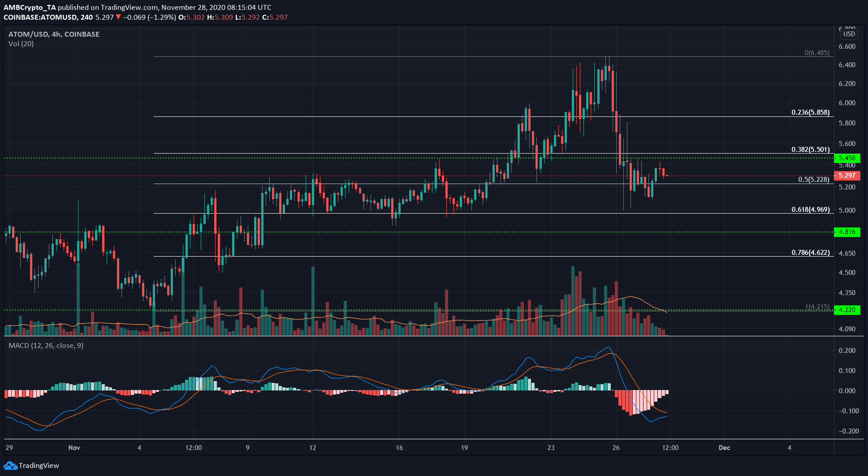868x476 pixels.
Task: Select the green 4.816 price label
Action: click(x=847, y=232)
